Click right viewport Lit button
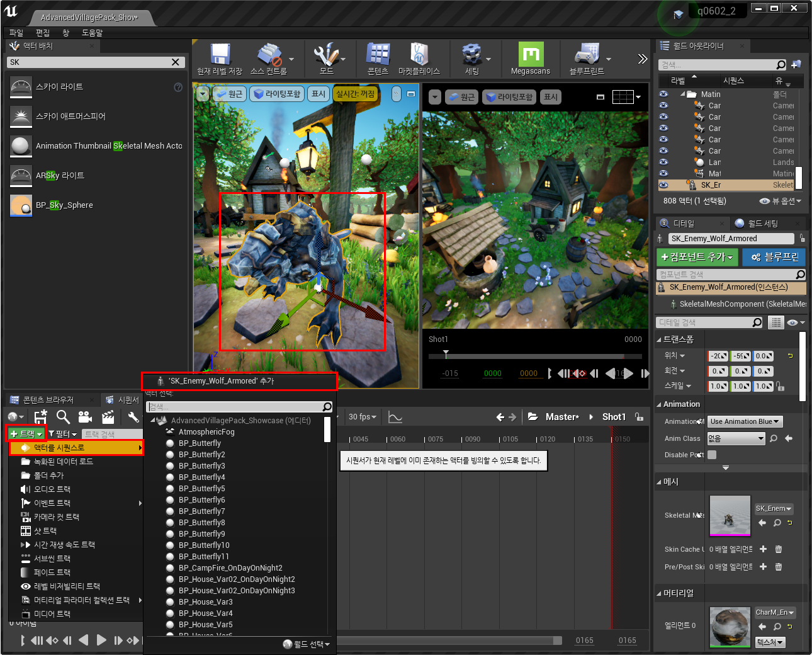Viewport: 812px width, 655px height. (510, 97)
